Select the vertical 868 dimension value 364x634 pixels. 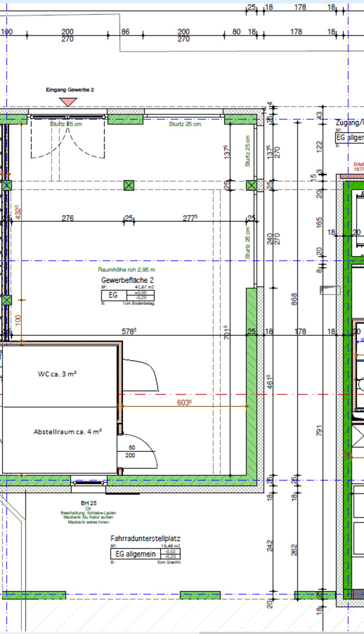tap(295, 299)
